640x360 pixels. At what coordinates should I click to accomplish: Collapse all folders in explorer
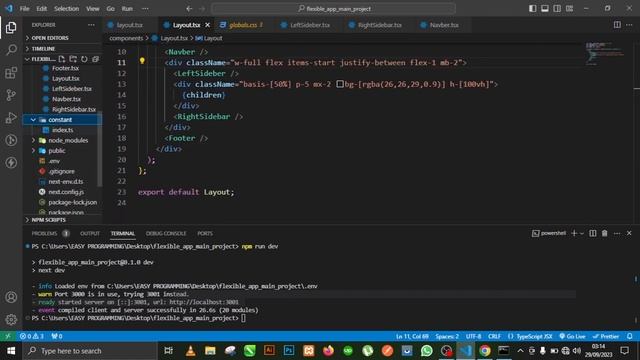point(96,59)
